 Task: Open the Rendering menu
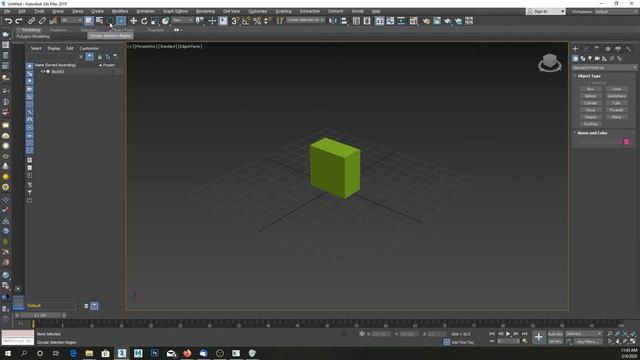tap(205, 11)
